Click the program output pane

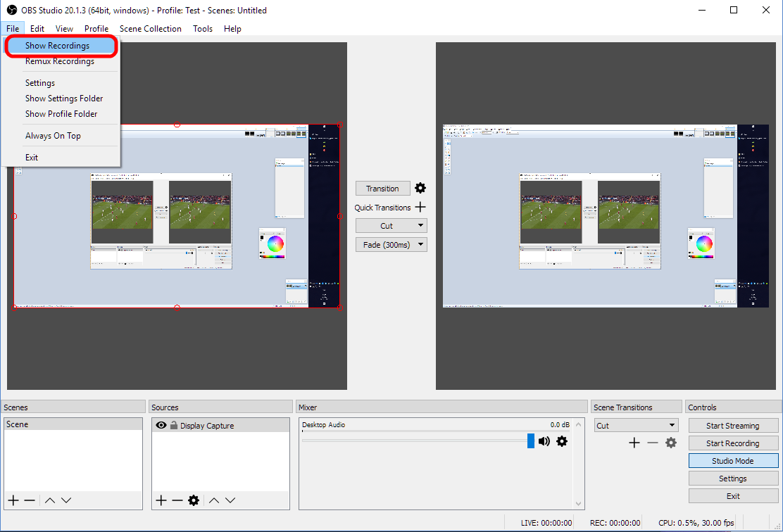tap(606, 216)
